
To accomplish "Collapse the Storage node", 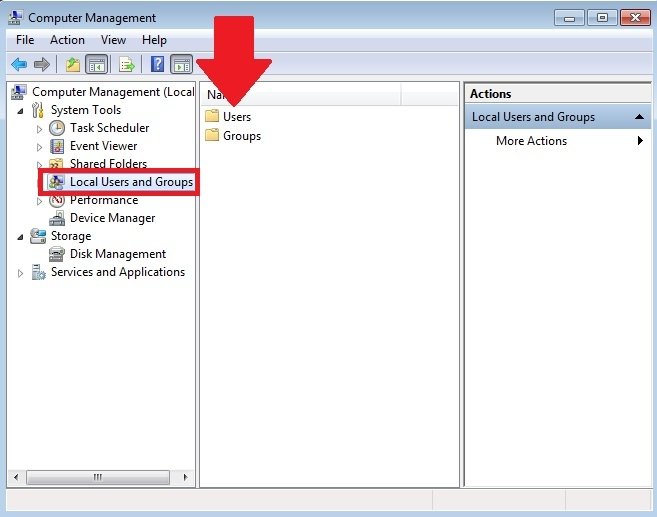I will coord(20,238).
